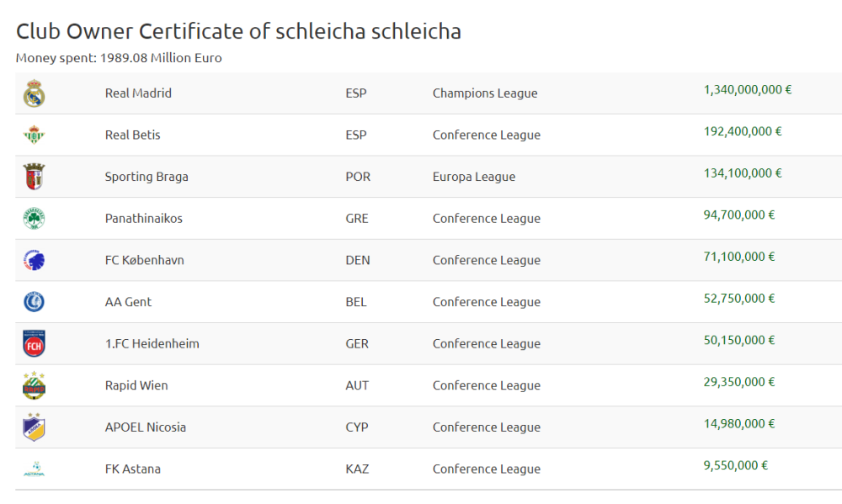Viewport: 842px width, 504px height.
Task: Open the Real Madrid club name
Action: pos(138,93)
